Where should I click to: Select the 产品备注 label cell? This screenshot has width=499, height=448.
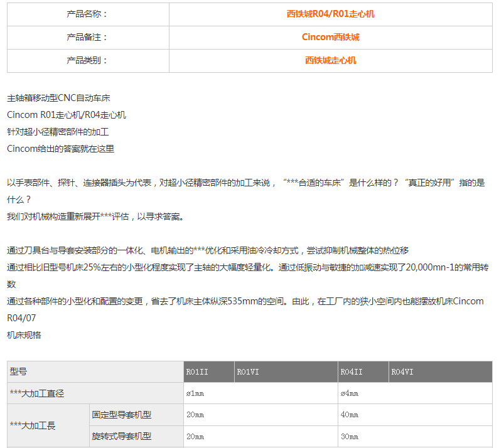[87, 37]
